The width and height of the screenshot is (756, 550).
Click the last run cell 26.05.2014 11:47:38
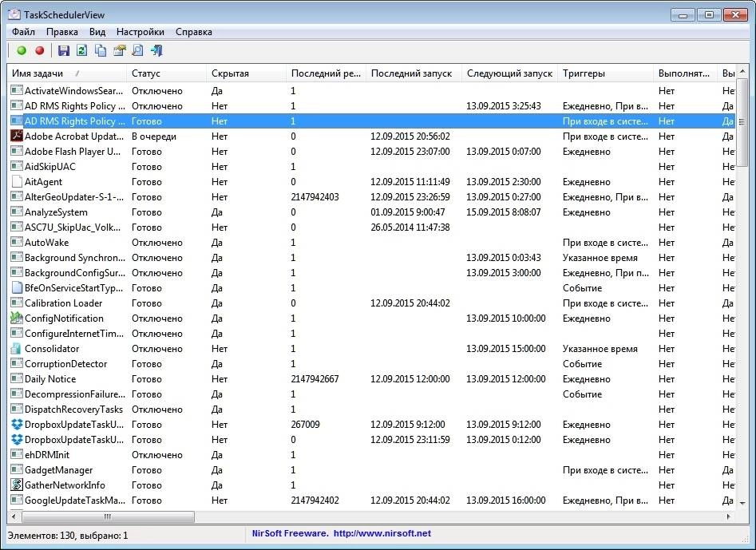(x=410, y=228)
